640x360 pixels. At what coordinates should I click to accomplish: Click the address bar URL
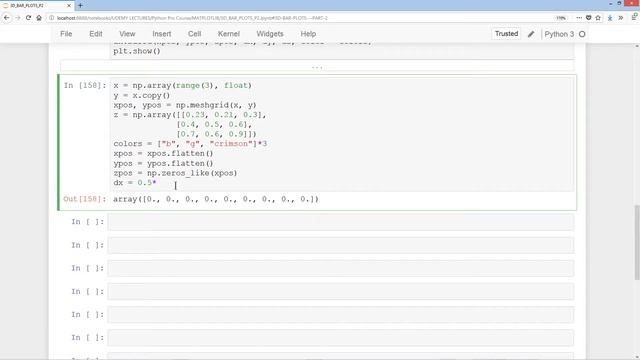192,18
